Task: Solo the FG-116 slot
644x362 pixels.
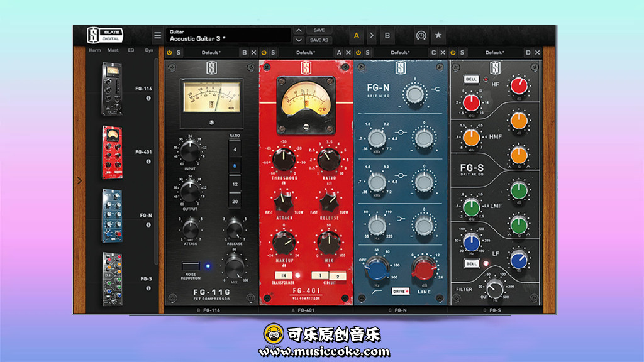Action: coord(178,53)
